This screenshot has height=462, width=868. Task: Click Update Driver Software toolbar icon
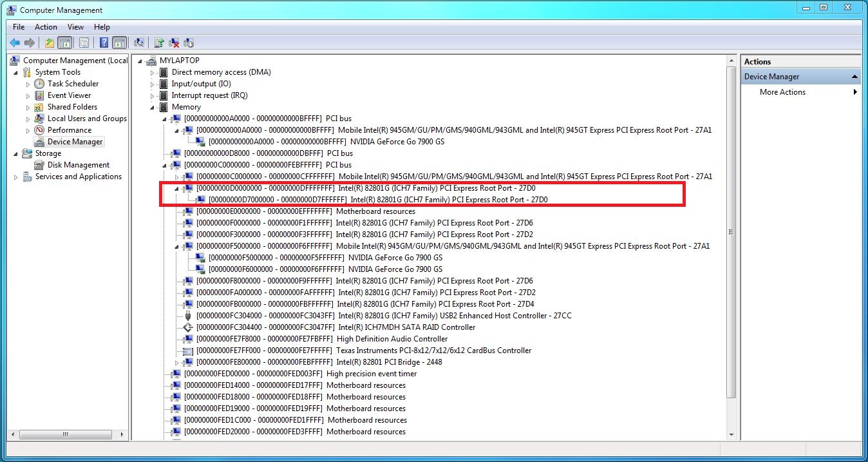coord(159,43)
